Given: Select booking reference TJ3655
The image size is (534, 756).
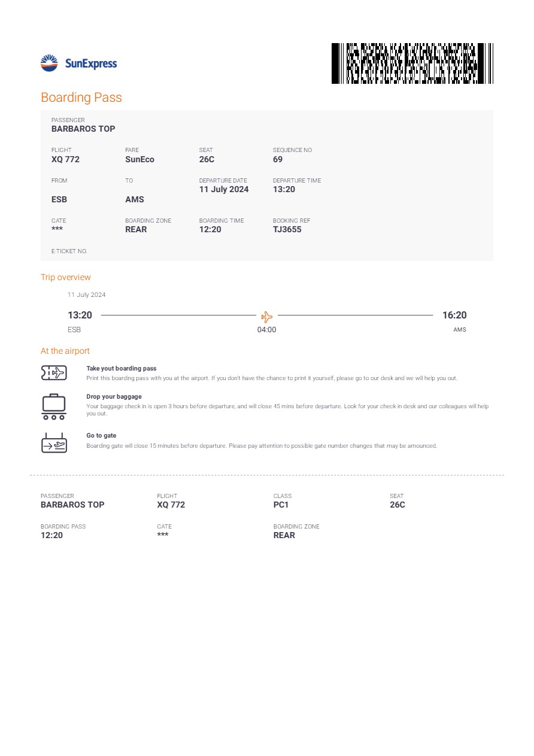Looking at the screenshot, I should (287, 229).
